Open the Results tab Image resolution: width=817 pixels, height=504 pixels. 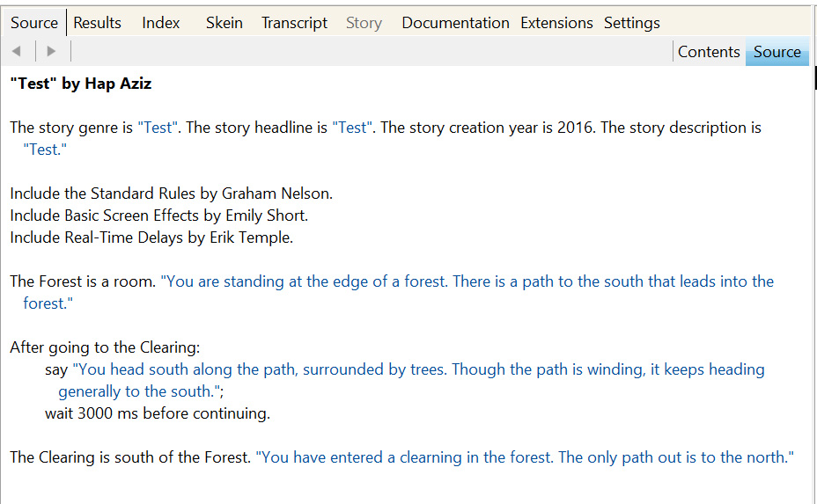[x=97, y=23]
